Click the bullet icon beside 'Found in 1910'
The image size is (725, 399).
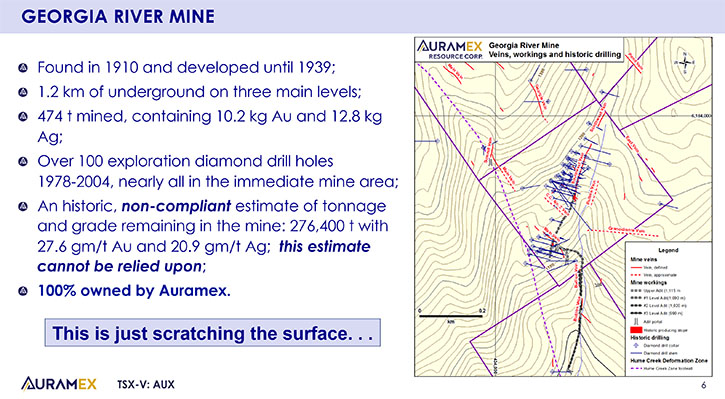23,68
